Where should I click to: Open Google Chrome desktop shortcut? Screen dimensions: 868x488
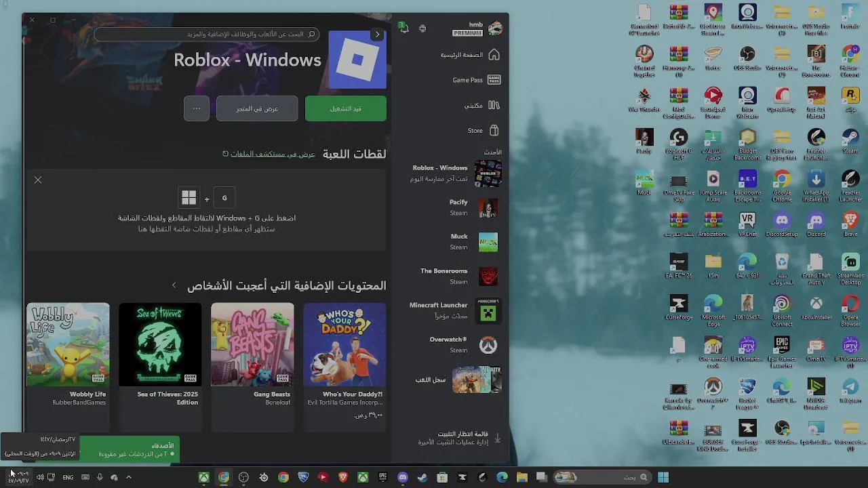[782, 186]
